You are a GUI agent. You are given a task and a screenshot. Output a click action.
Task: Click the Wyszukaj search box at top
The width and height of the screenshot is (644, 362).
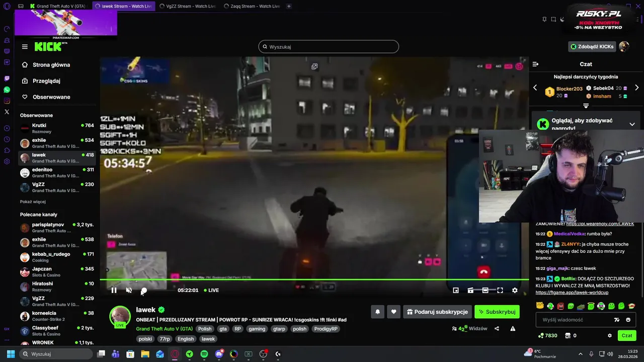[x=329, y=47]
